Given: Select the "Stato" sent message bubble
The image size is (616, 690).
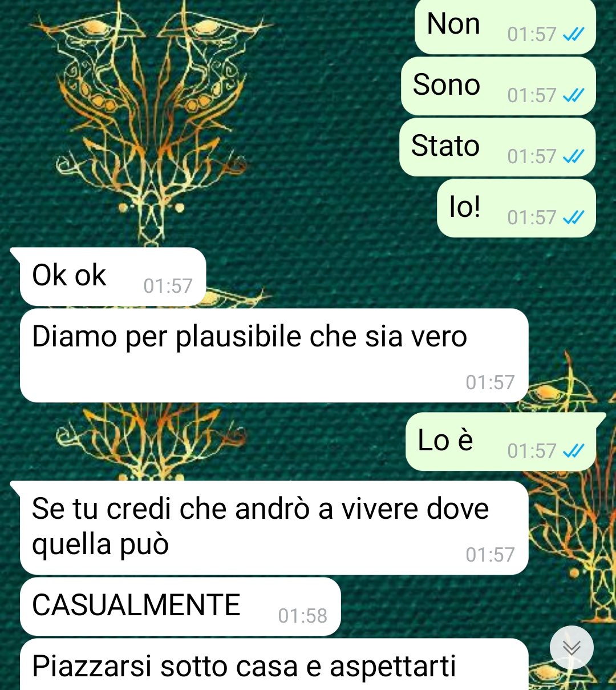Looking at the screenshot, I should click(497, 147).
